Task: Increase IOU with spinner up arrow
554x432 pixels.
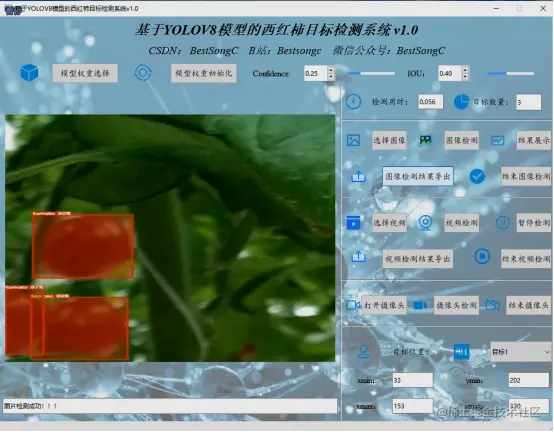Action: pos(465,70)
